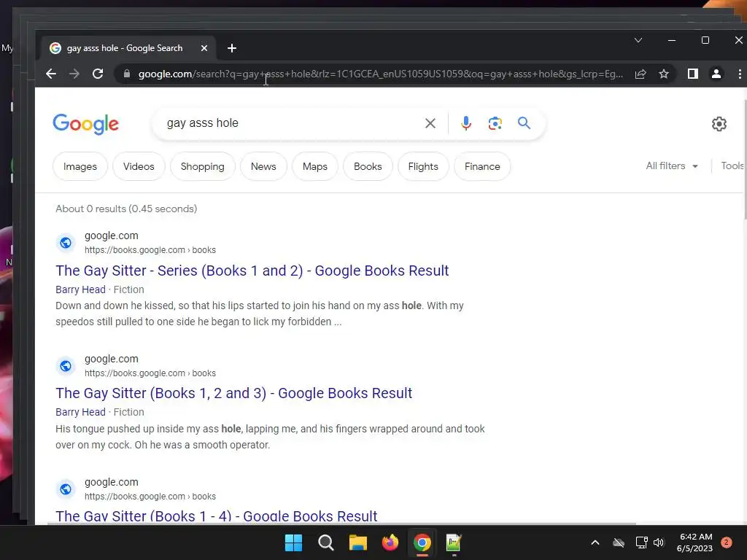Screen dimensions: 747x560
Task: View site info via padlock icon
Action: [x=127, y=74]
